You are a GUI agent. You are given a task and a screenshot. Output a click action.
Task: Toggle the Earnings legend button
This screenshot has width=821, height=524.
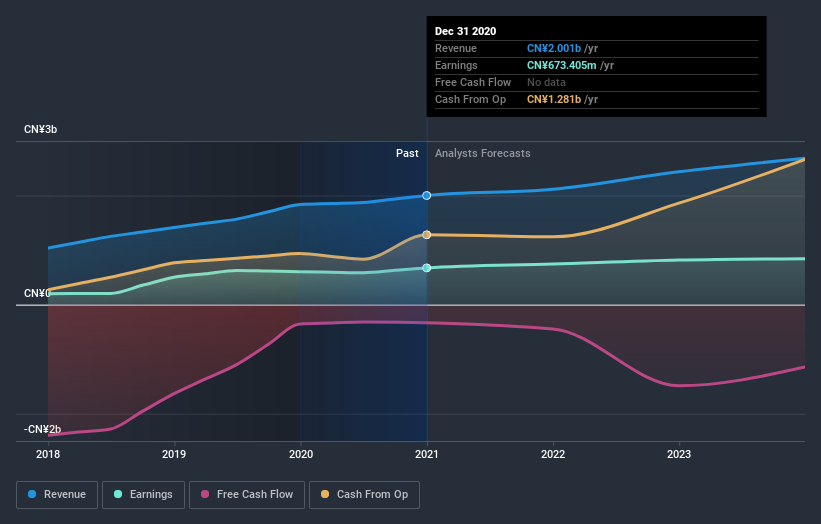pos(143,495)
